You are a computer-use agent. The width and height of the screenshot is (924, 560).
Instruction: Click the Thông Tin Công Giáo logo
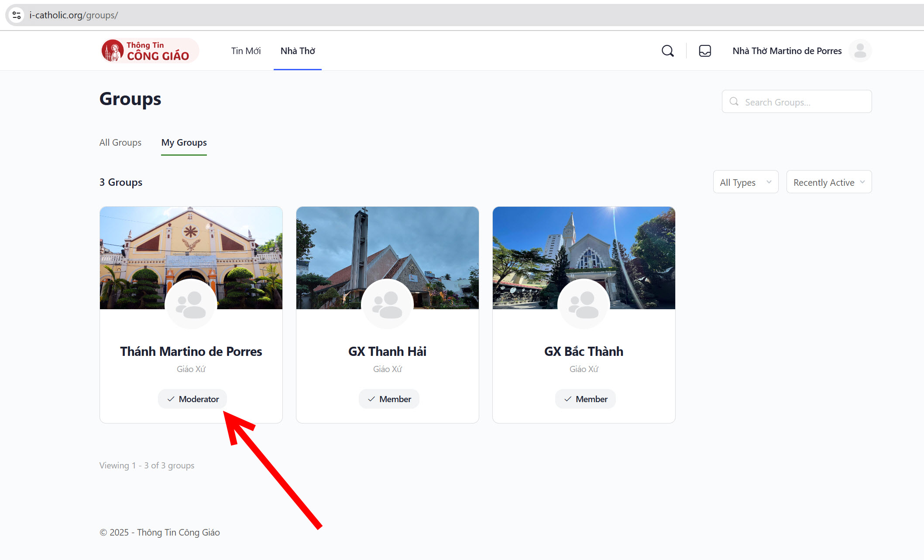click(x=149, y=51)
